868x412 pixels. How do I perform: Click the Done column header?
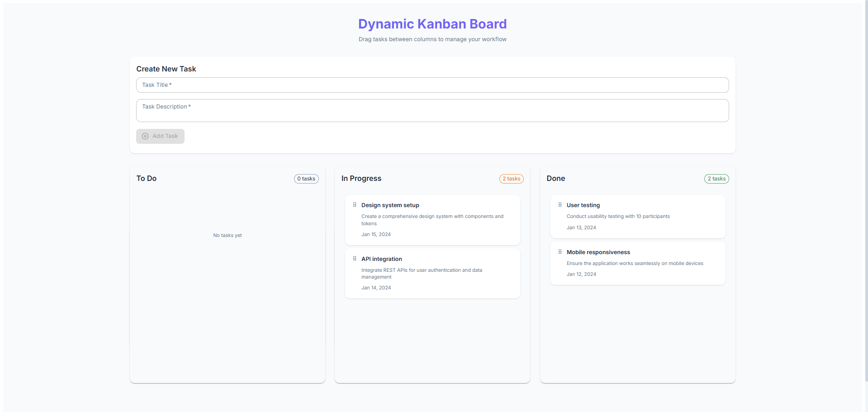555,178
